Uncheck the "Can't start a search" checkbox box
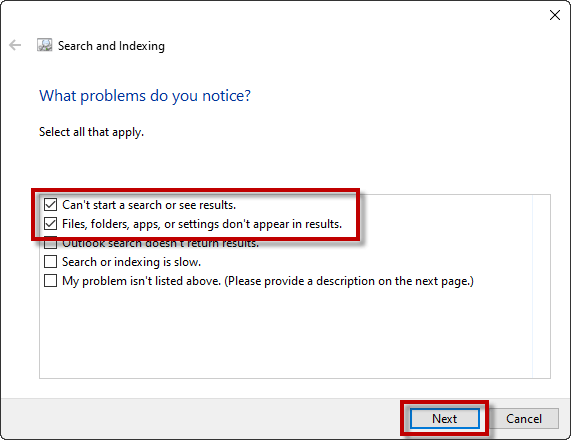The height and width of the screenshot is (440, 571). [50, 205]
